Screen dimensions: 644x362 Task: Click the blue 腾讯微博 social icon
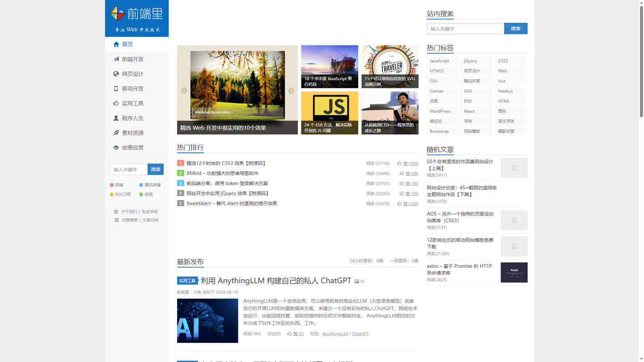(x=141, y=185)
